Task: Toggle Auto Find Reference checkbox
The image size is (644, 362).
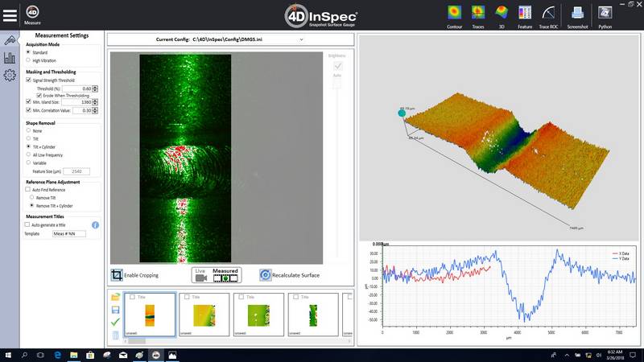Action: (28, 190)
